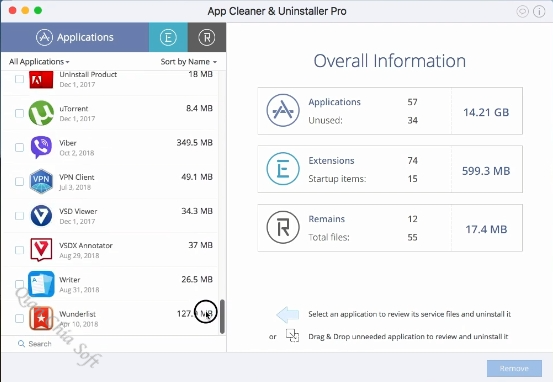Click the 17.4 MB remains size

point(486,230)
